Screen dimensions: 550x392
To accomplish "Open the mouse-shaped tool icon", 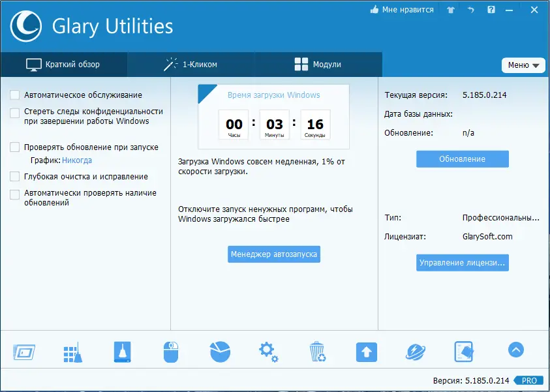I will coord(170,352).
